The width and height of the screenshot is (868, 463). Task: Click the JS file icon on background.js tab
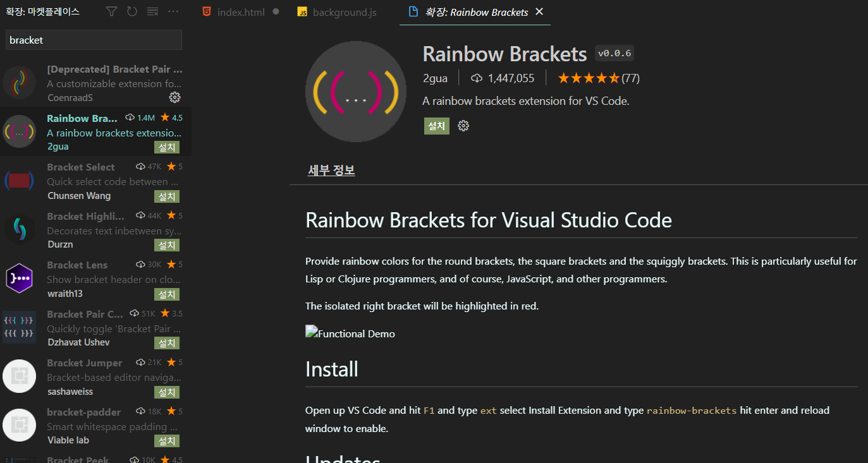[302, 12]
